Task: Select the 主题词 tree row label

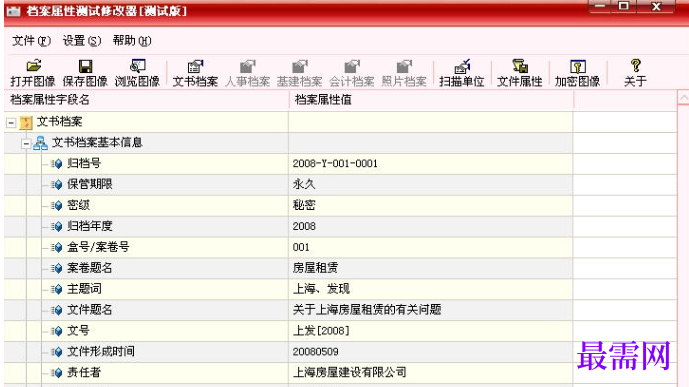Action: [x=84, y=289]
